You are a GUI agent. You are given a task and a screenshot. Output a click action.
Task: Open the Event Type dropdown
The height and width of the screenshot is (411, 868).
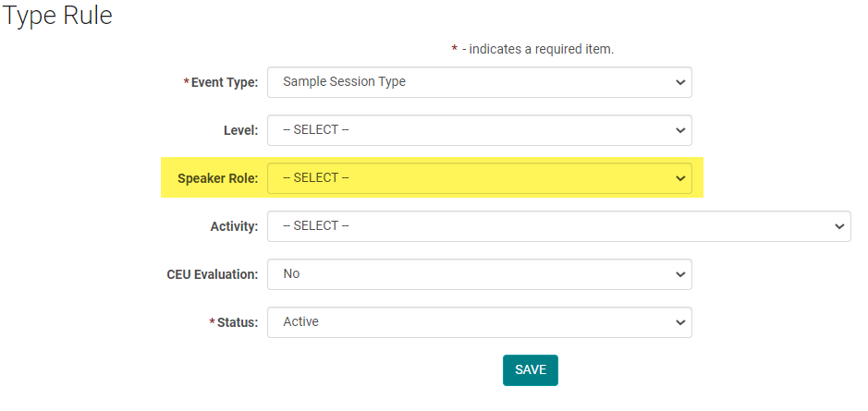coord(479,82)
